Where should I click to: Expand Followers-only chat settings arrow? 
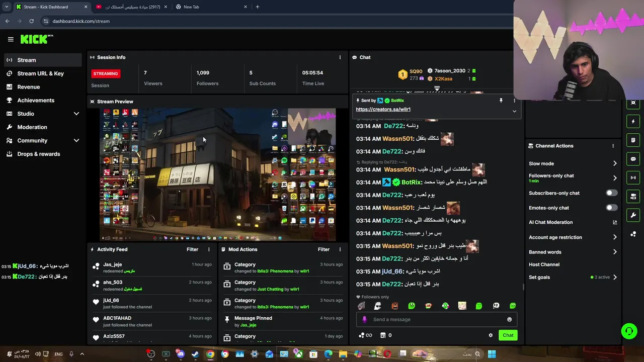tap(615, 178)
